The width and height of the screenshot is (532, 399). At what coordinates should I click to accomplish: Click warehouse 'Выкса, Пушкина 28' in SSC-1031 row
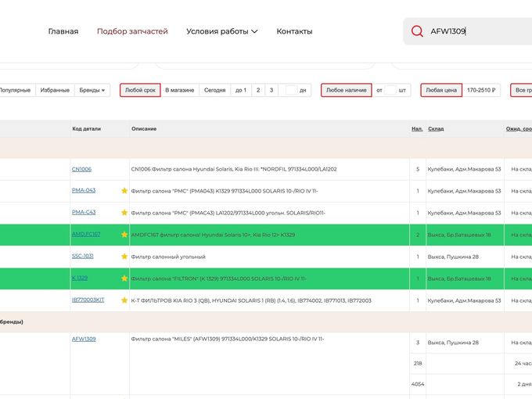coord(453,257)
